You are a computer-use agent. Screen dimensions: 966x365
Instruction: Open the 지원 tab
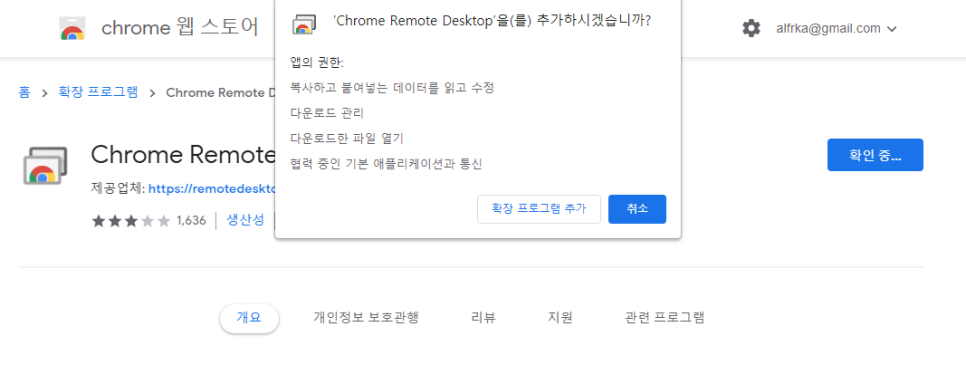560,318
